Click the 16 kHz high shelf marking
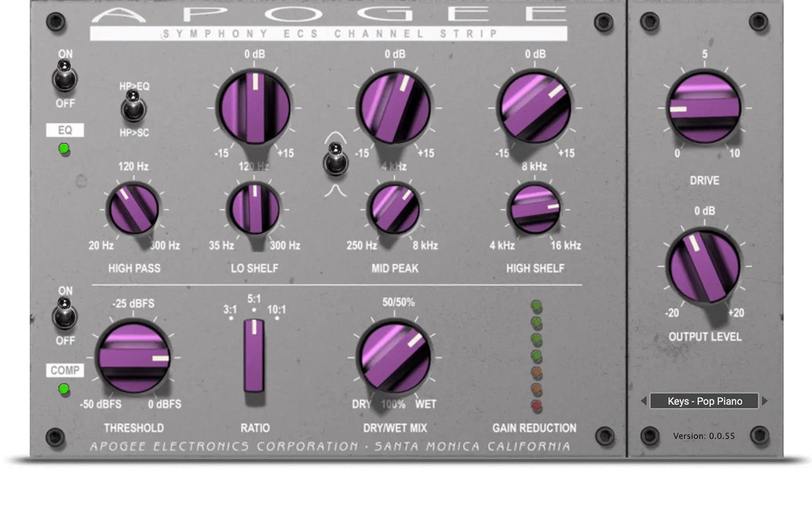Image resolution: width=812 pixels, height=510 pixels. (565, 246)
